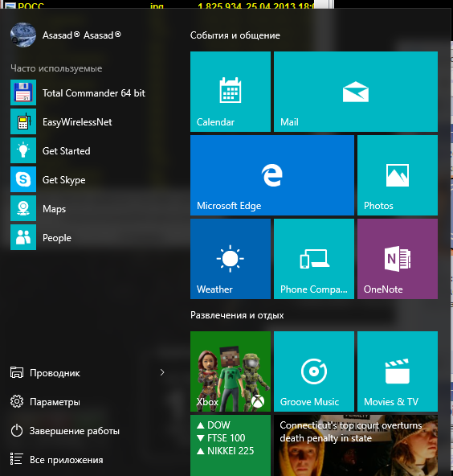The height and width of the screenshot is (476, 453).
Task: Launch Total Commander 64 bit
Action: pos(94,93)
